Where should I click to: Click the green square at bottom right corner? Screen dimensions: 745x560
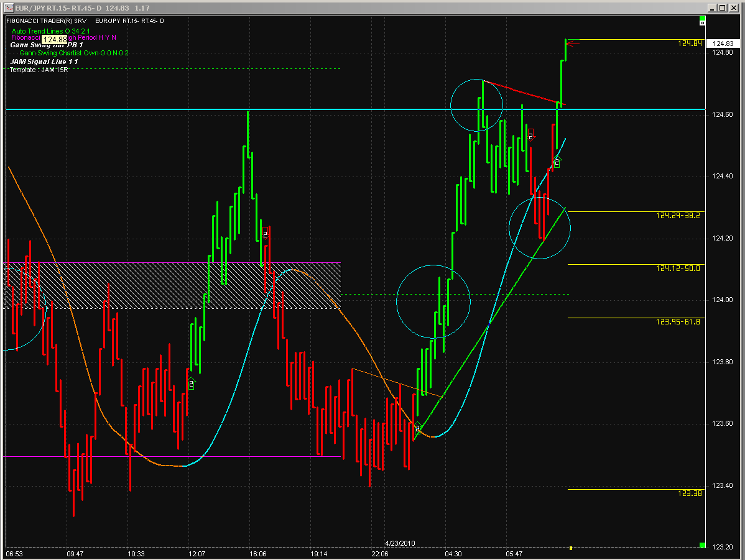tap(702, 545)
